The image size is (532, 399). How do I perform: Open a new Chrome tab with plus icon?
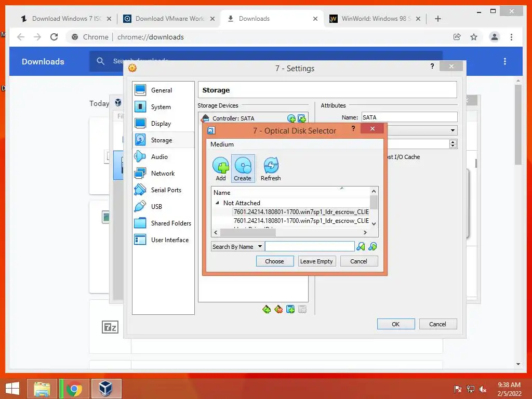(437, 19)
